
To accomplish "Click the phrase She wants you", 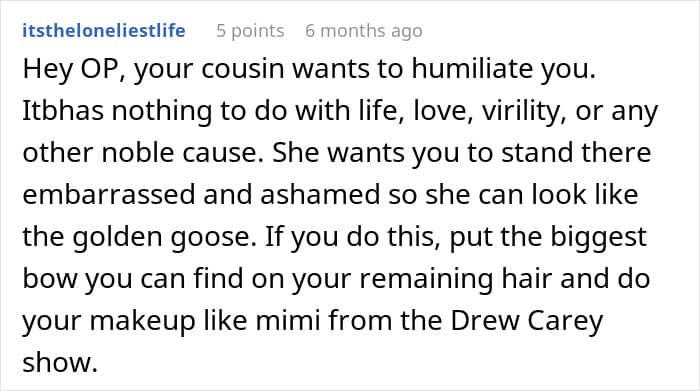I will pyautogui.click(x=366, y=153).
